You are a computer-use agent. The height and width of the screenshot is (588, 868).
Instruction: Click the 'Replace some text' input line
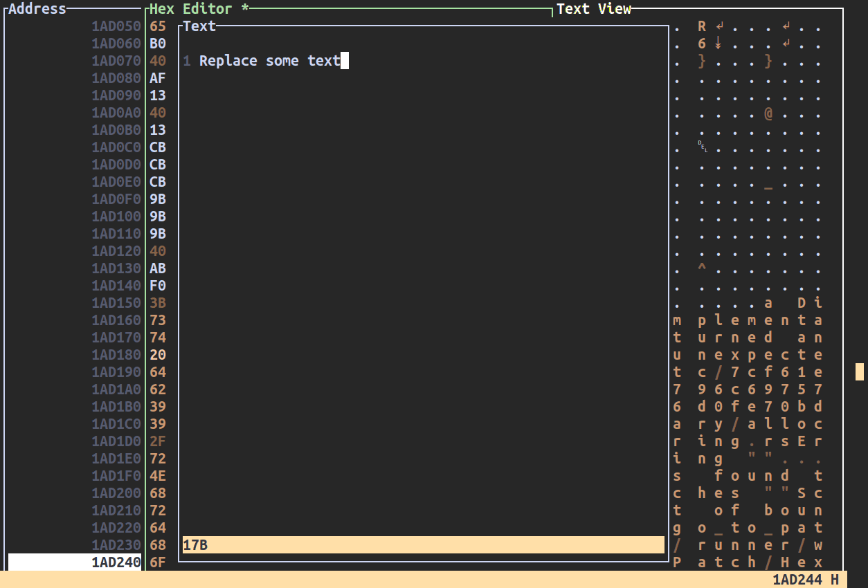270,61
